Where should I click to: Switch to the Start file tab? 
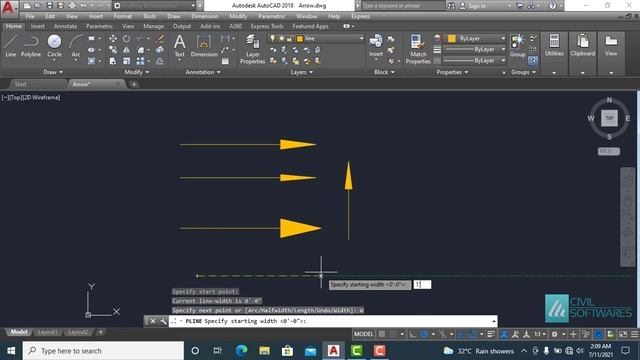pos(20,84)
